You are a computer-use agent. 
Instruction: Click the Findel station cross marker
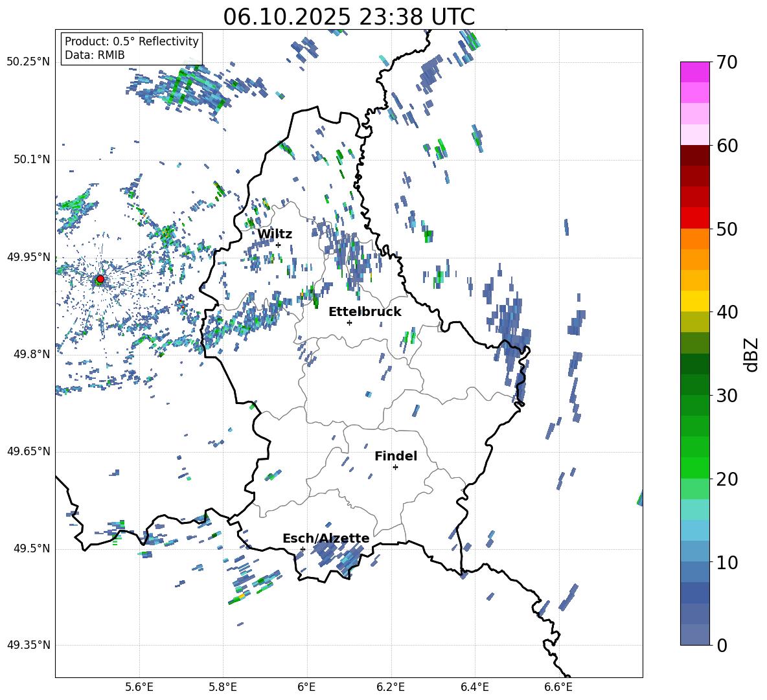395,467
